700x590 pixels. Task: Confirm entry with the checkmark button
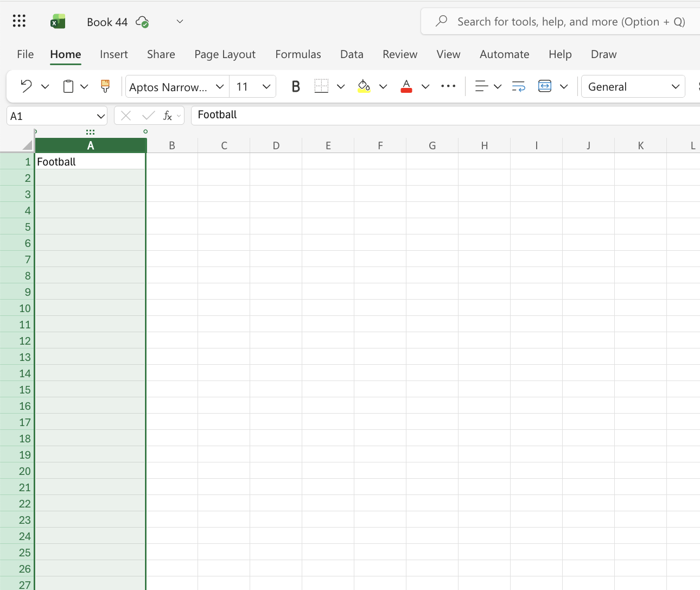click(x=148, y=115)
